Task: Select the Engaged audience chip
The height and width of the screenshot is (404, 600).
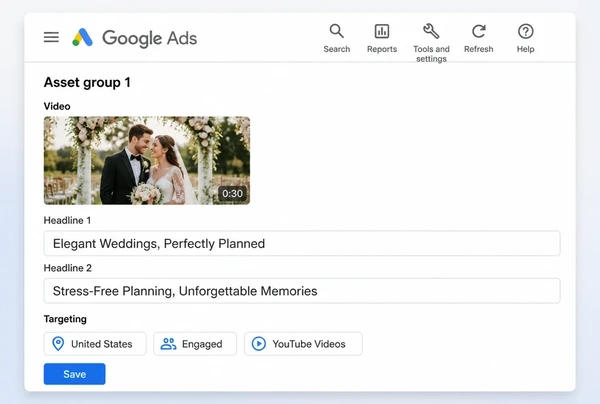Action: click(x=195, y=344)
